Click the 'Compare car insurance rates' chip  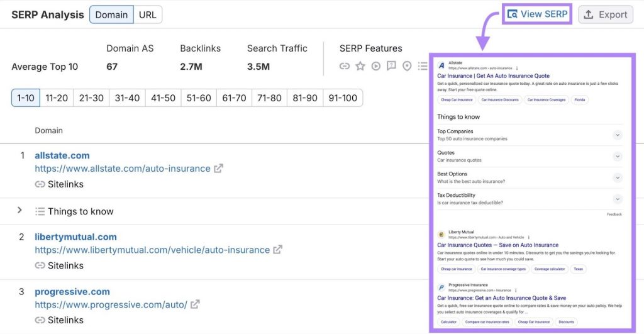487,322
